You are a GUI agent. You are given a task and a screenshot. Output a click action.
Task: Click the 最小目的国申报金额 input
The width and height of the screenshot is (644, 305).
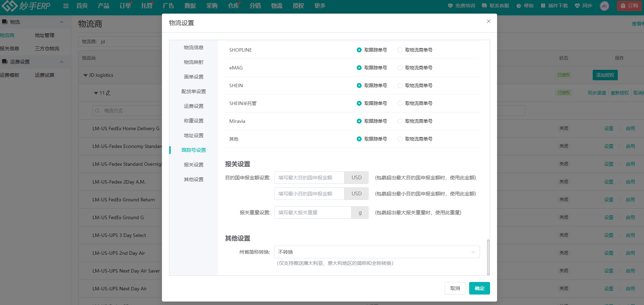click(x=309, y=194)
